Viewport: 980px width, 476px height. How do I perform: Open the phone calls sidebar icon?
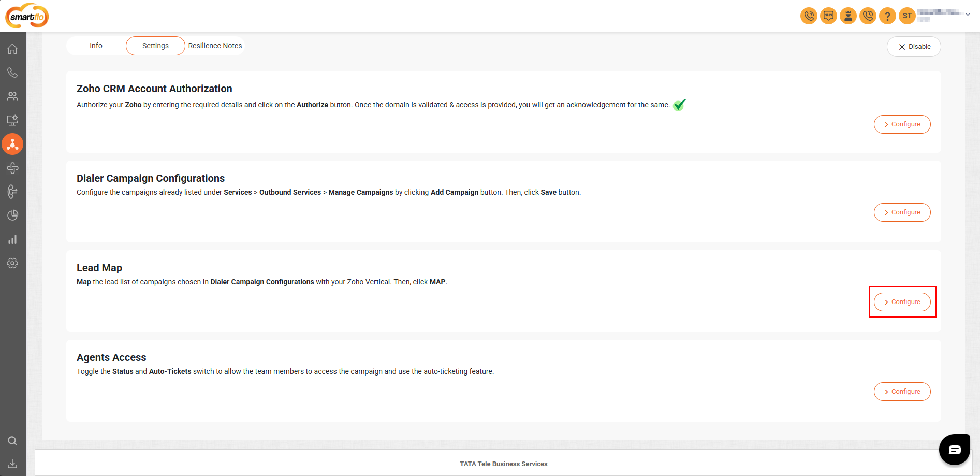[12, 73]
